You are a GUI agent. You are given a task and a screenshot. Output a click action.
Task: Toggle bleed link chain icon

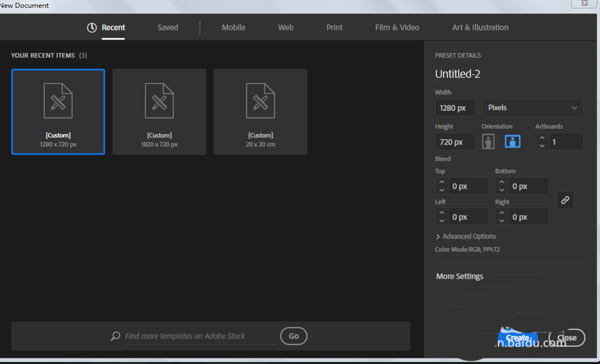click(565, 200)
